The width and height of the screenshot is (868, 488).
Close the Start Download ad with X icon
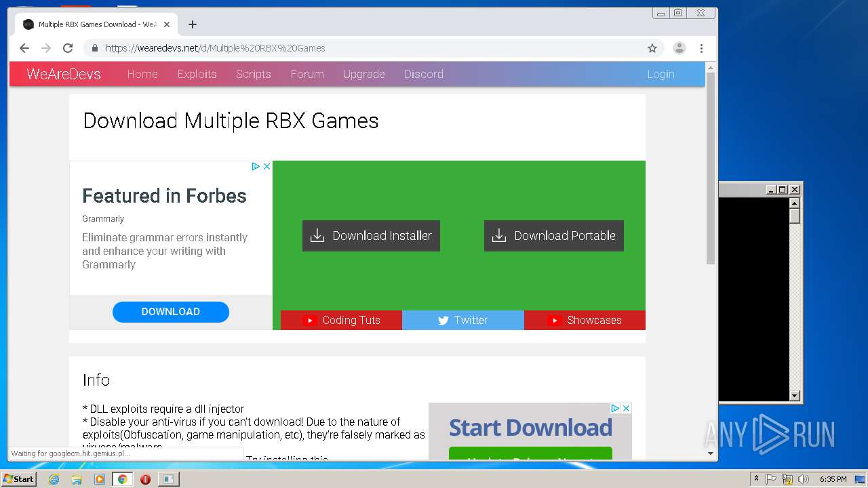[627, 408]
